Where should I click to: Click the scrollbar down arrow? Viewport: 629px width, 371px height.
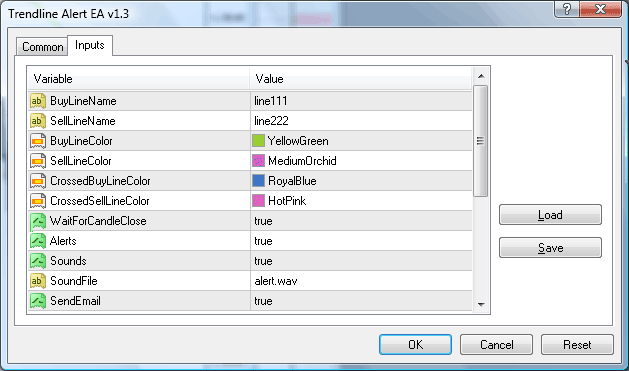point(481,305)
